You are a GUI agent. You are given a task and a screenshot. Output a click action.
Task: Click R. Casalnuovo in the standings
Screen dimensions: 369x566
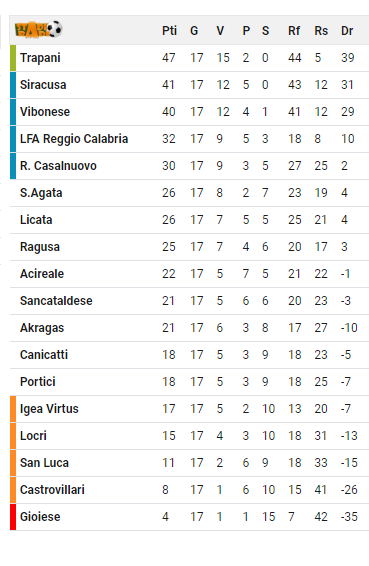coord(58,166)
